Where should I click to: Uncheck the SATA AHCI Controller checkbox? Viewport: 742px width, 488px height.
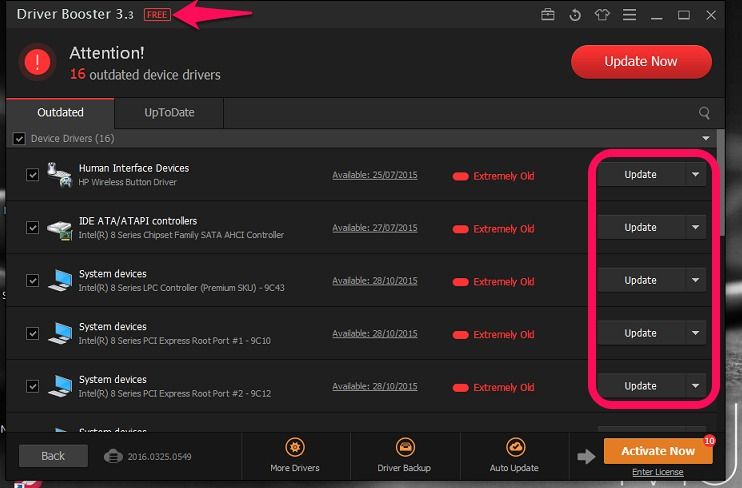click(x=32, y=228)
